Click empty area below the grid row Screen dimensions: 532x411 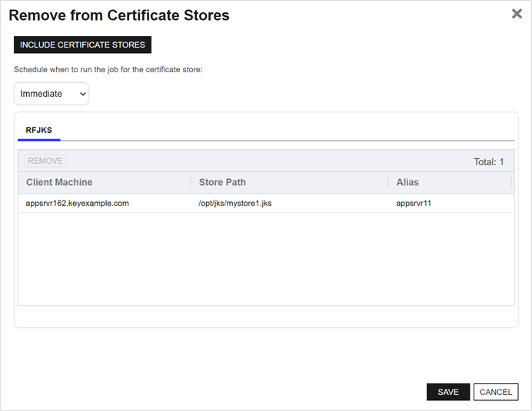(265, 261)
